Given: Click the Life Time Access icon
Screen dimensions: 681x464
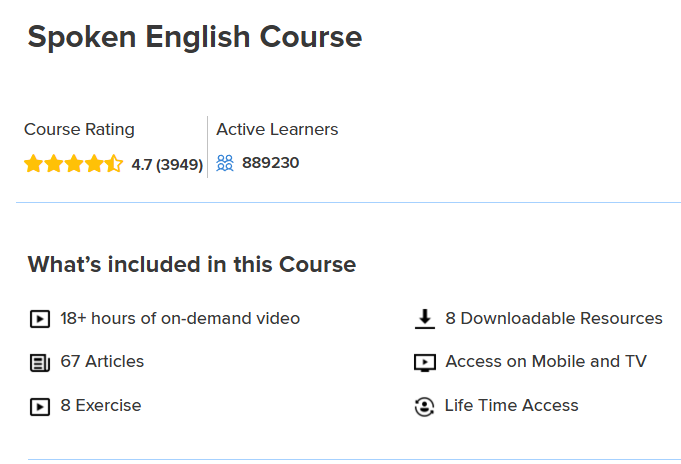Looking at the screenshot, I should coord(425,407).
